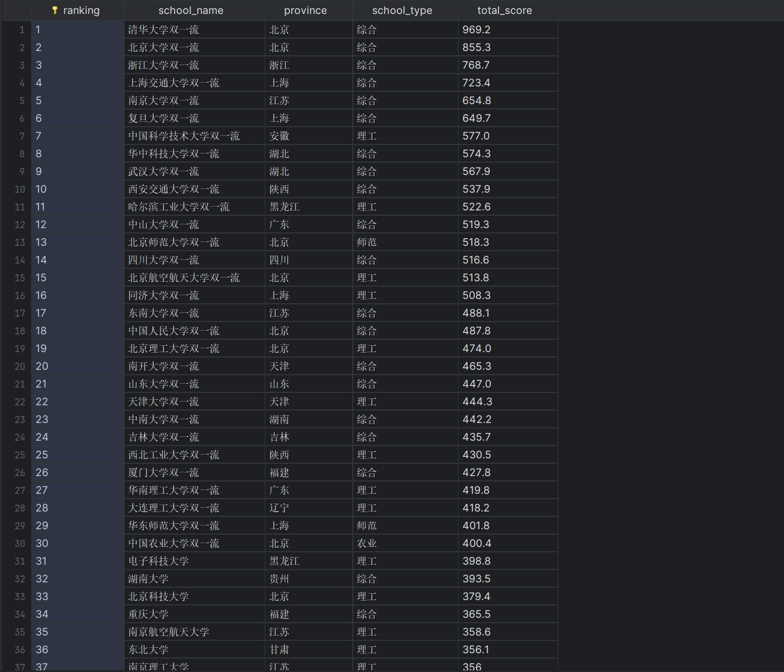
Task: Select the cell 湖南大学
Action: click(194, 579)
